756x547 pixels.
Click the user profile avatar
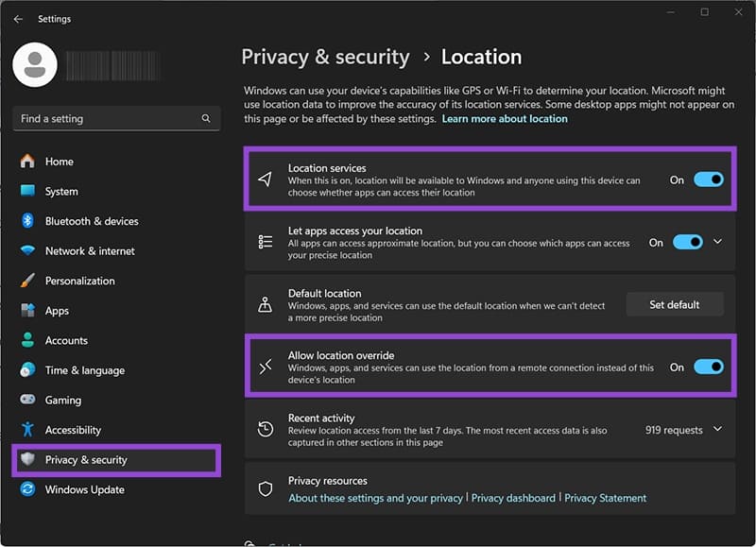pyautogui.click(x=35, y=65)
